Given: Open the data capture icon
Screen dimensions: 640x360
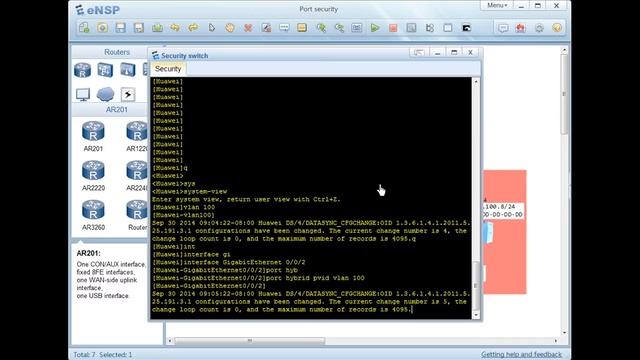Looking at the screenshot, I should (411, 28).
